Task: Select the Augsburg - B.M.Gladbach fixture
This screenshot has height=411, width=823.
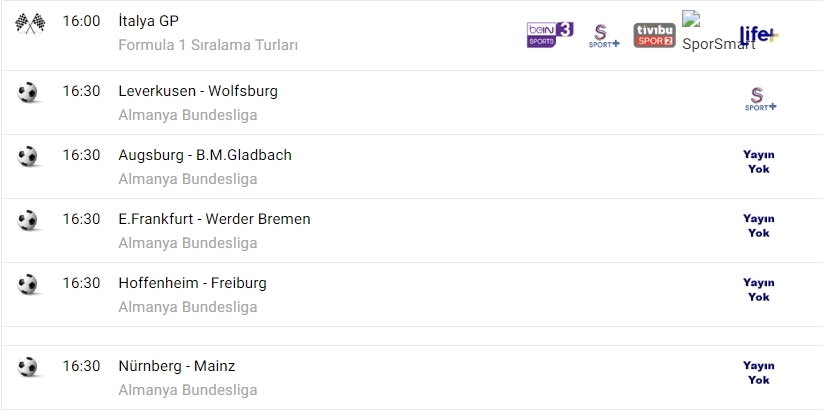Action: [x=205, y=155]
